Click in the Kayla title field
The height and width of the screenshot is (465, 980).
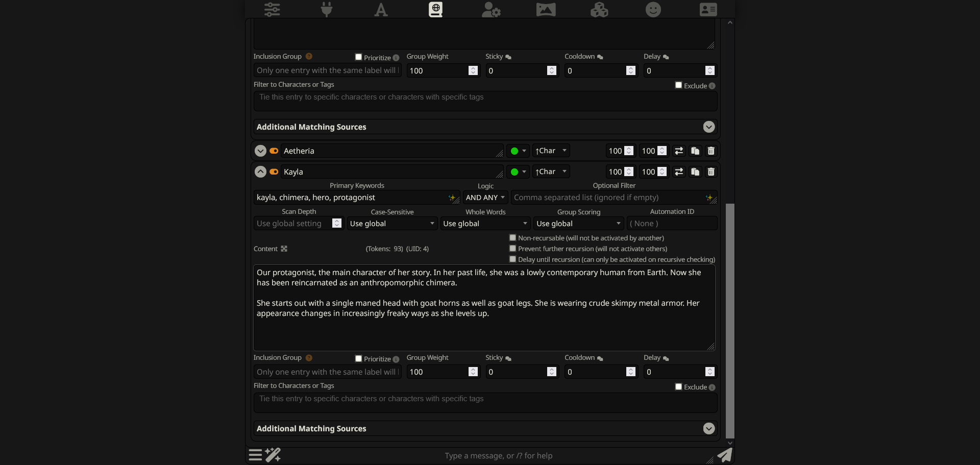tap(392, 172)
